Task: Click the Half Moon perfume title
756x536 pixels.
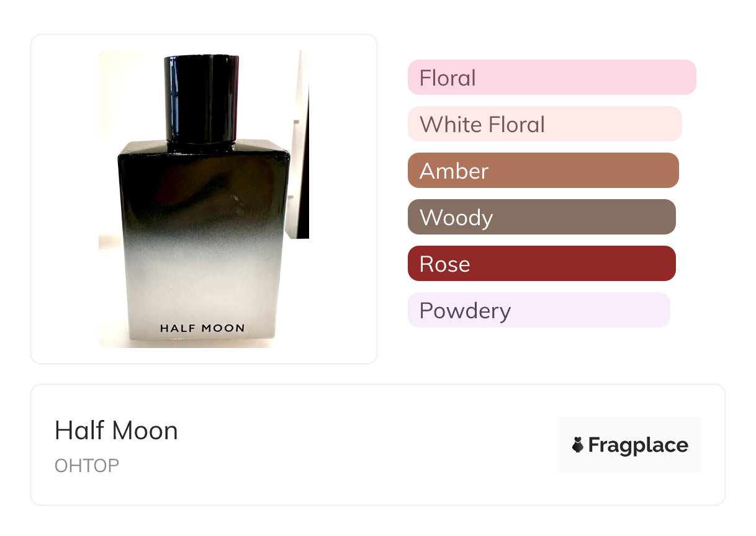Action: coord(116,431)
